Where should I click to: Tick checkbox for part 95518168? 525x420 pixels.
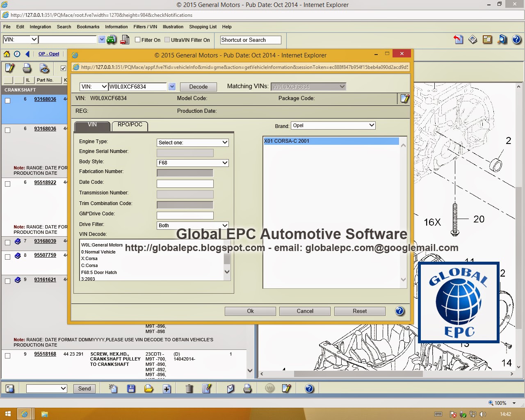tap(7, 356)
